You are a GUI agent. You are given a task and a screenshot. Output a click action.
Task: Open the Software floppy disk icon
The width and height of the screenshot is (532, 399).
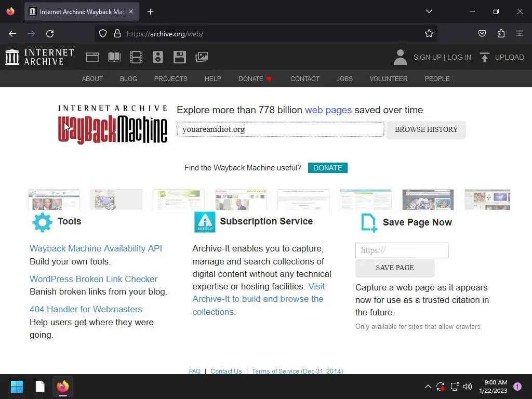coord(179,57)
